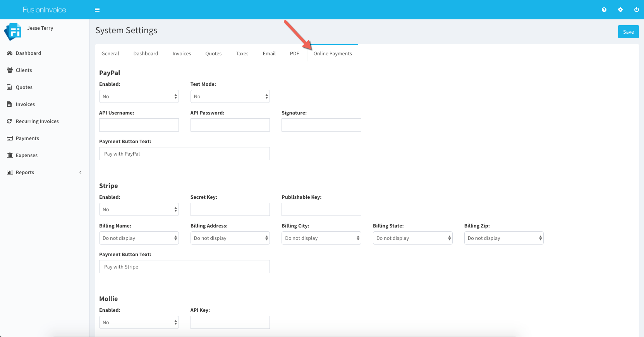The height and width of the screenshot is (337, 644).
Task: Open Expenses via the bank icon
Action: [x=10, y=155]
